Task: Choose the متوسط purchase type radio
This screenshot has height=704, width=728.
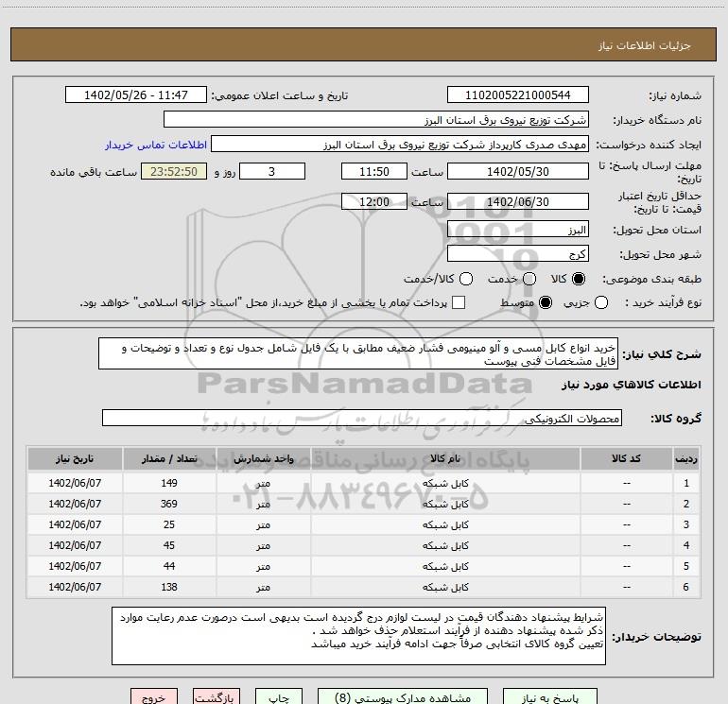Action: pyautogui.click(x=546, y=302)
